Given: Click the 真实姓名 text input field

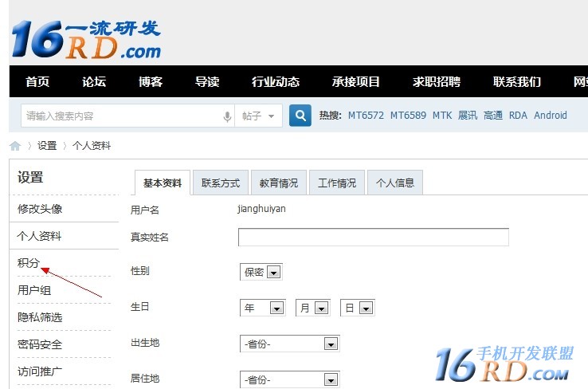Looking at the screenshot, I should (374, 237).
